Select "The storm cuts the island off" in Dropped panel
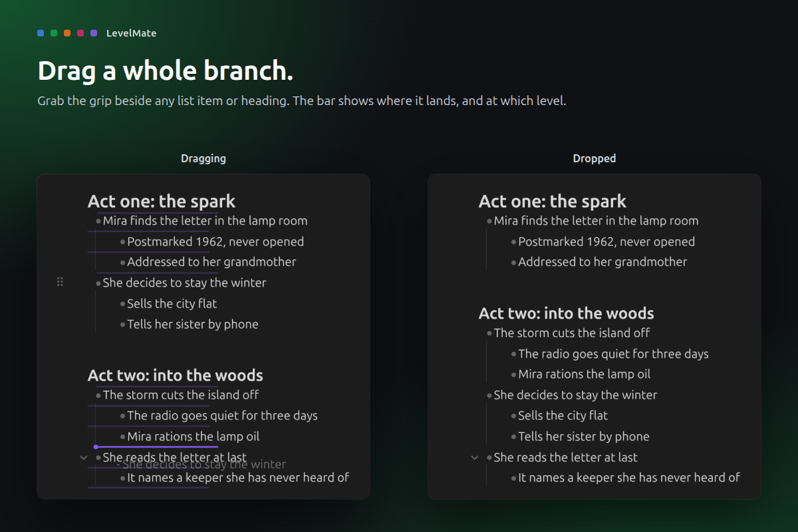The image size is (798, 532). 572,332
